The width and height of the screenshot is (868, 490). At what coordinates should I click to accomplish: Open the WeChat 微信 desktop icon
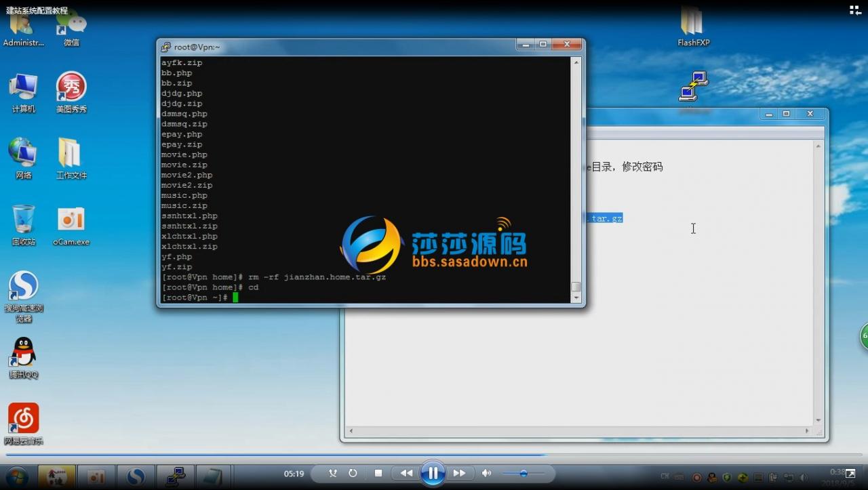pyautogui.click(x=71, y=28)
